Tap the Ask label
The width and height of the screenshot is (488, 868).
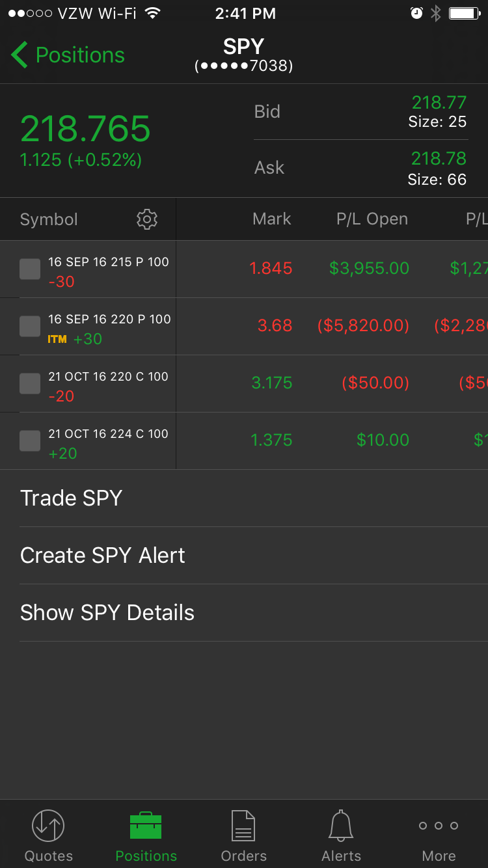[x=269, y=168]
